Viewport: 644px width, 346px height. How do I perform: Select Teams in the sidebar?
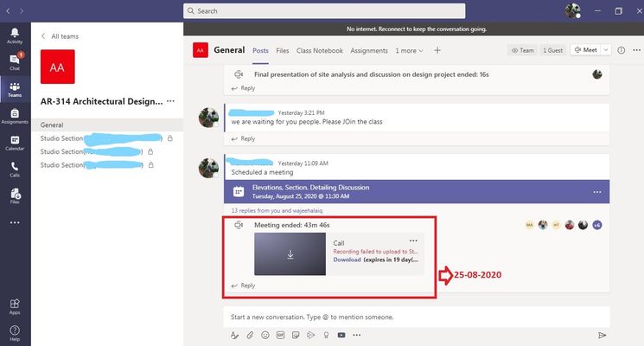[x=15, y=89]
